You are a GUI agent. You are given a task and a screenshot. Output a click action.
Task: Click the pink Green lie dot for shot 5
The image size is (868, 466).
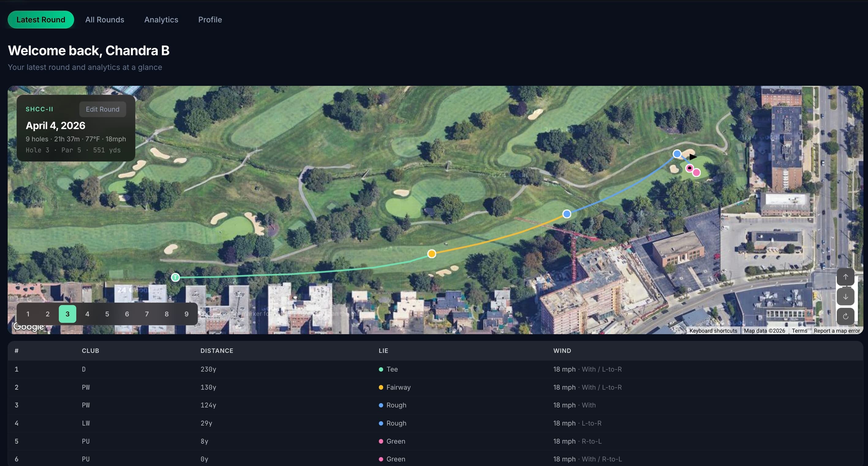[x=381, y=441]
